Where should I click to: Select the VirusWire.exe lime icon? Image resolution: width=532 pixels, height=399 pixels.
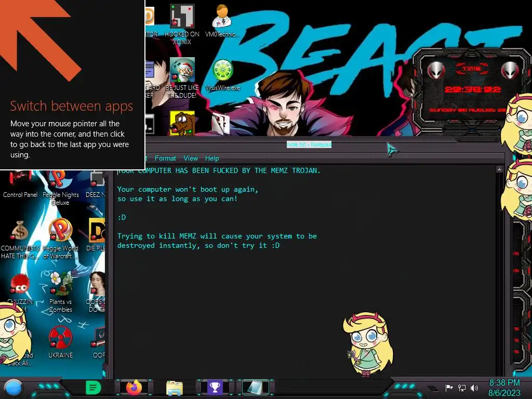pos(222,75)
